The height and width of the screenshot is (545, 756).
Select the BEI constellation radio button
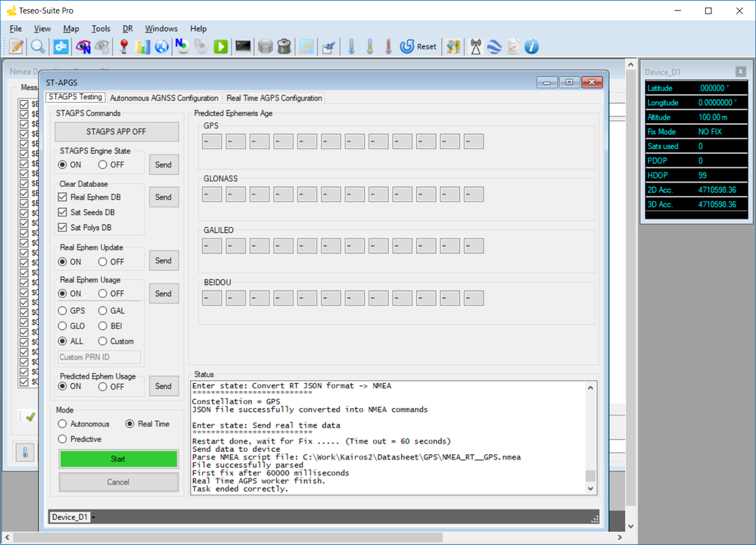pyautogui.click(x=110, y=326)
